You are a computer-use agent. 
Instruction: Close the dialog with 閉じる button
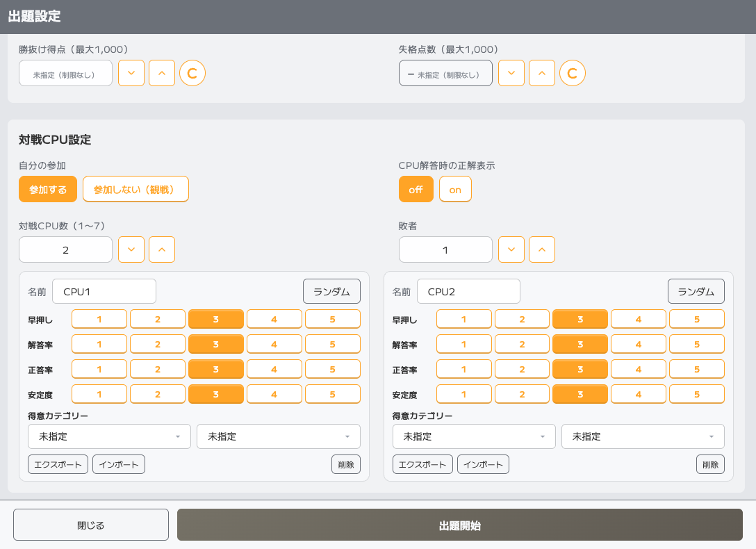(91, 525)
